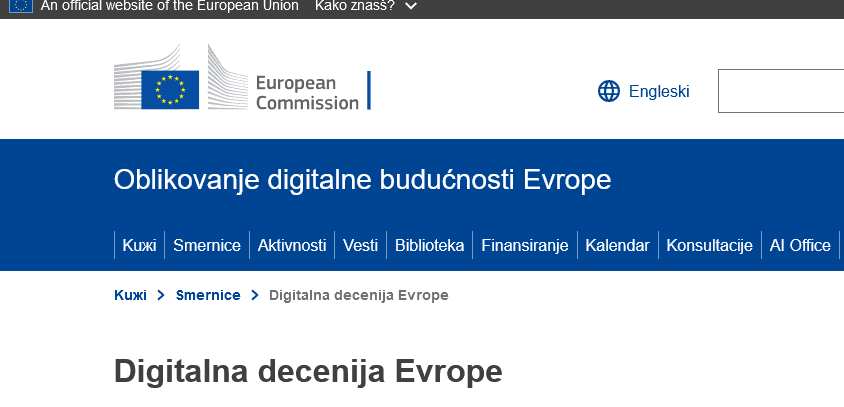Click the EU flag icon in top banner
This screenshot has width=844, height=407.
pos(21,6)
